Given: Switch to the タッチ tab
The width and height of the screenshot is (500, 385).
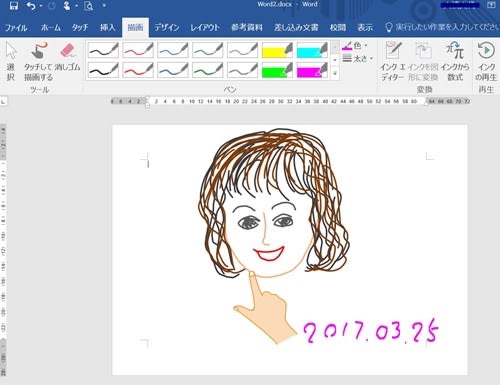Looking at the screenshot, I should click(x=80, y=27).
